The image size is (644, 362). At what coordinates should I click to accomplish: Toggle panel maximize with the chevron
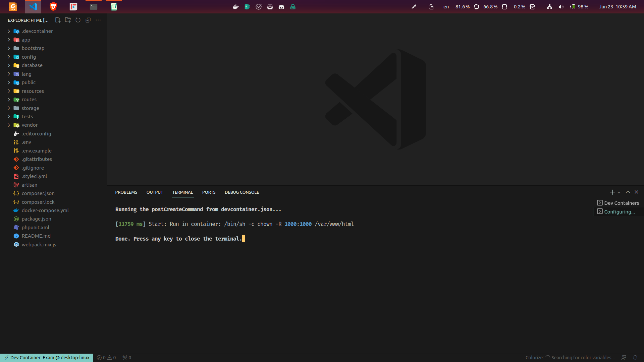(x=628, y=192)
